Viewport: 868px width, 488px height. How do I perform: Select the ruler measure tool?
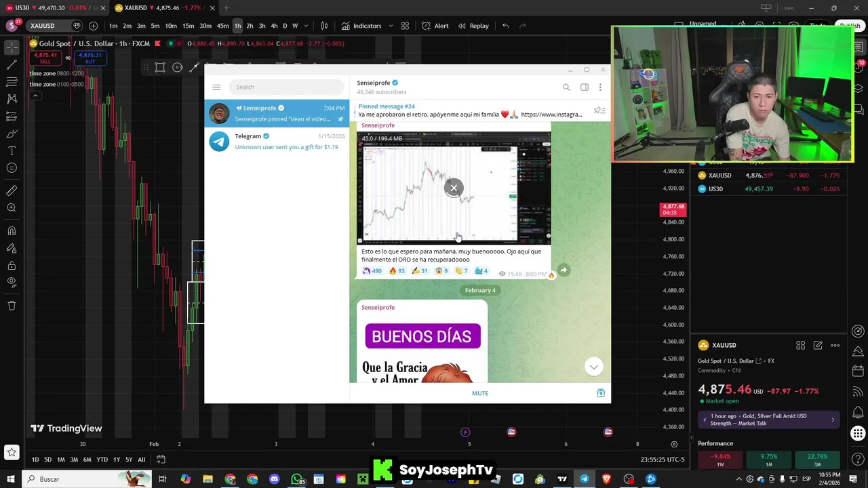tap(12, 190)
